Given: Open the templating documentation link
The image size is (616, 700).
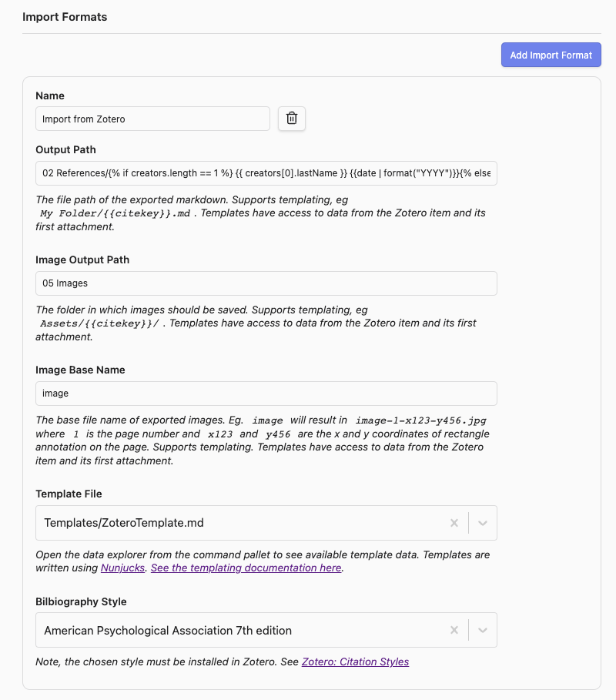Looking at the screenshot, I should coord(246,568).
